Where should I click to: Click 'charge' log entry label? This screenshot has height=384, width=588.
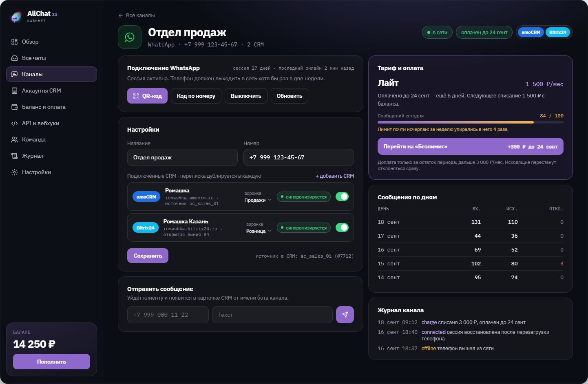point(429,322)
